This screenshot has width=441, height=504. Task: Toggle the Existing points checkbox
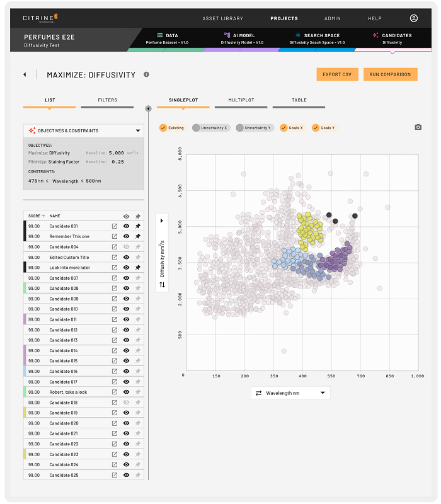pos(164,128)
